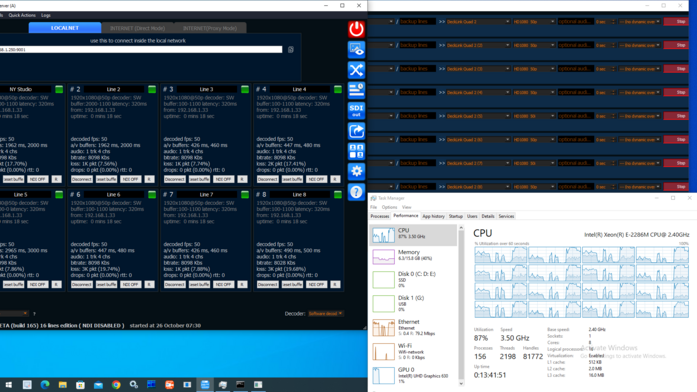The image size is (697, 392).
Task: Select Memory in Task Manager sidebar
Action: point(413,256)
